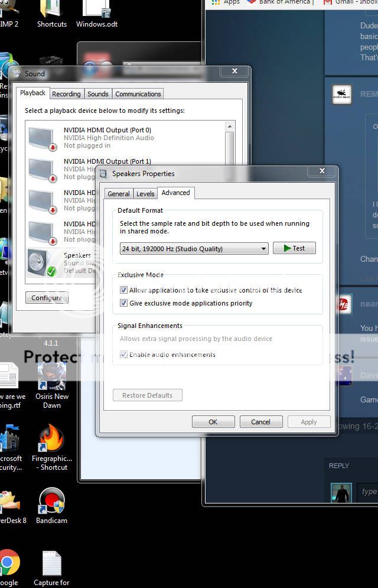Open the Communications tab in Sound
The height and width of the screenshot is (588, 378).
pyautogui.click(x=138, y=94)
